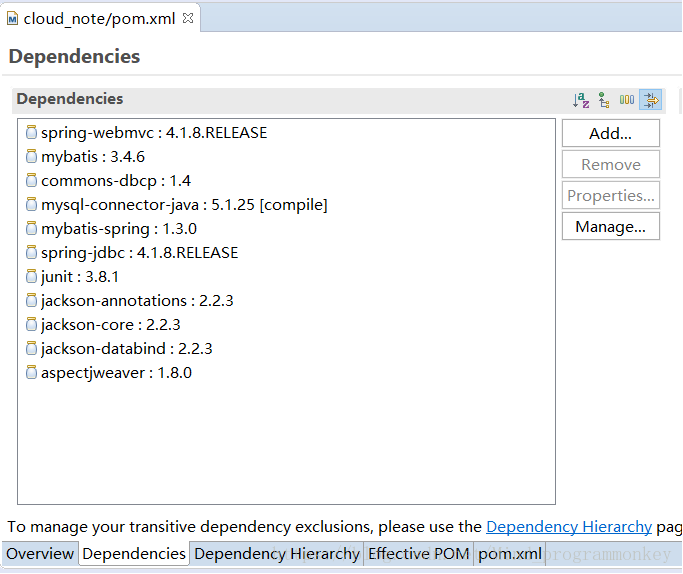Click the Select Columns icon

627,100
